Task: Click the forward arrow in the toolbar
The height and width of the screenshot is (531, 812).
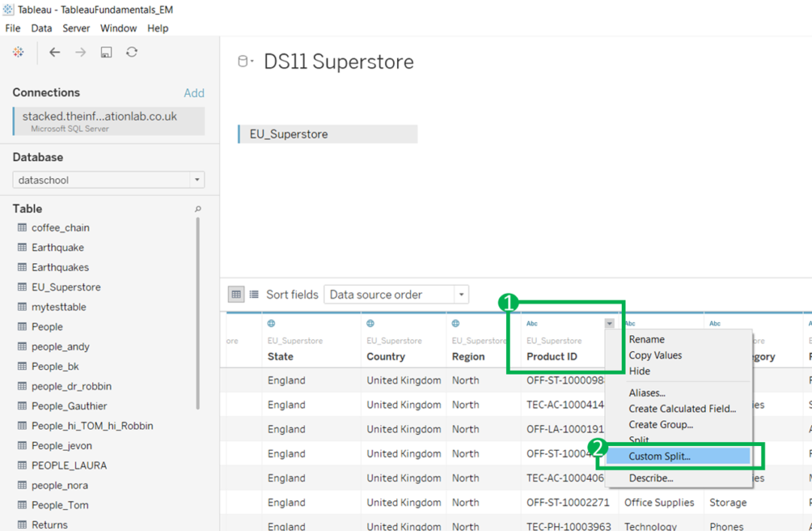Action: click(x=80, y=52)
